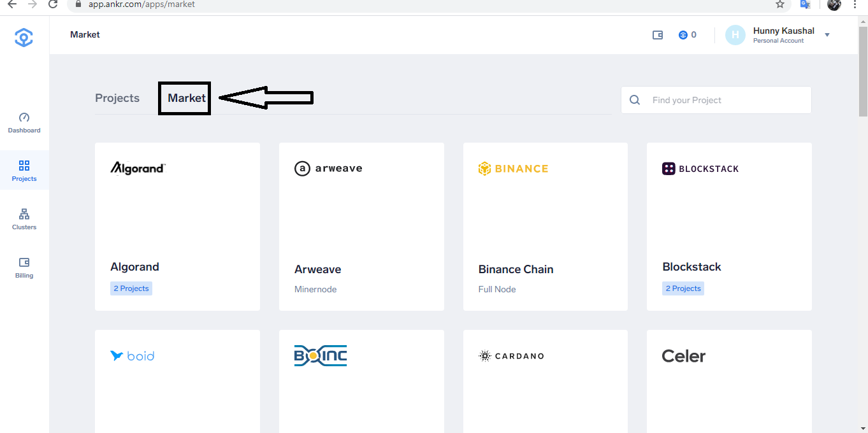The height and width of the screenshot is (433, 868).
Task: Click the Blockstack logo
Action: (x=700, y=169)
